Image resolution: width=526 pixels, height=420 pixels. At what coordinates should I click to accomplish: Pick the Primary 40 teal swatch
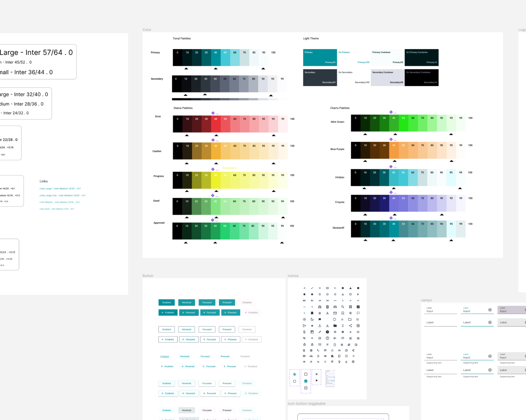216,58
